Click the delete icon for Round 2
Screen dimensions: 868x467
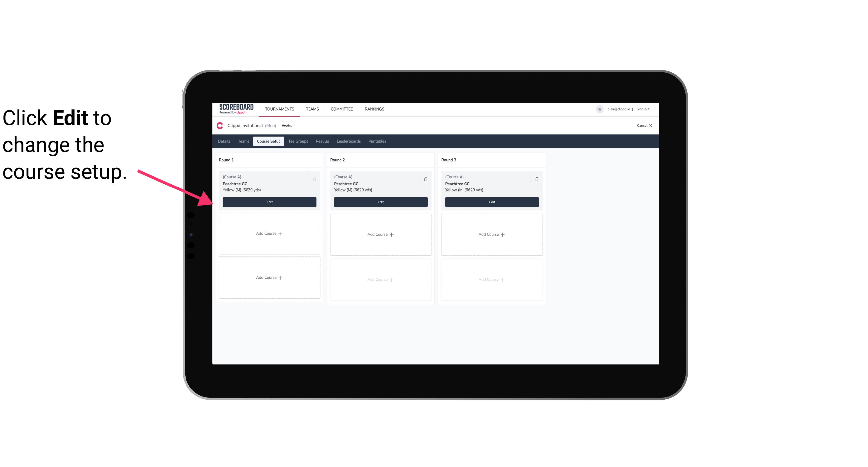pos(425,179)
